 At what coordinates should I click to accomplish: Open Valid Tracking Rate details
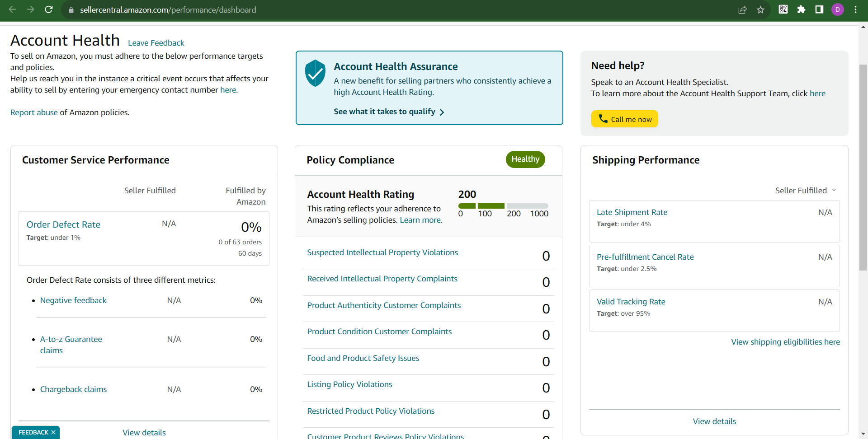click(631, 302)
